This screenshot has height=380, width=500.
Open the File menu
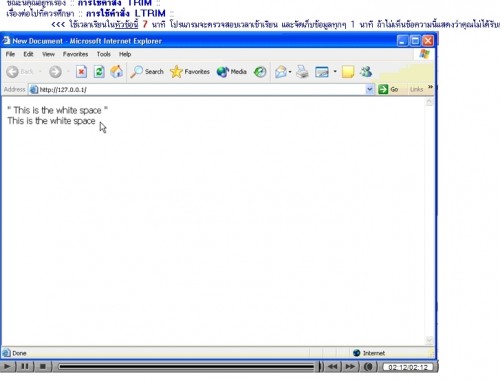(x=10, y=54)
